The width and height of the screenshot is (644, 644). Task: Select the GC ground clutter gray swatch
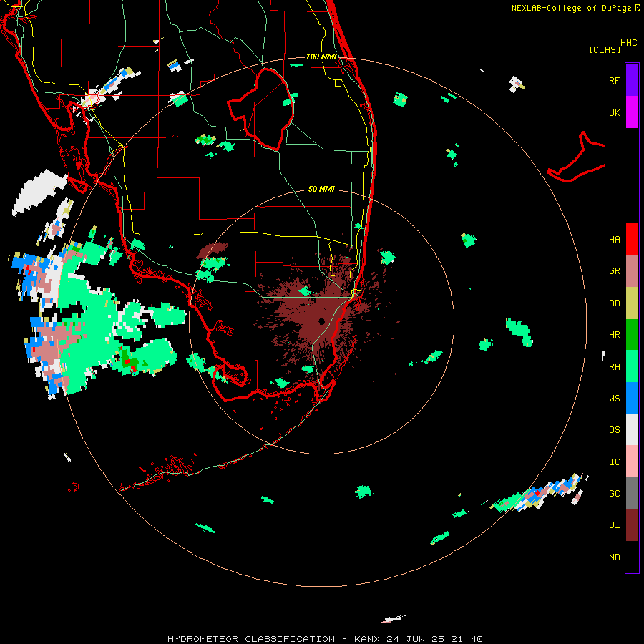coord(632,493)
